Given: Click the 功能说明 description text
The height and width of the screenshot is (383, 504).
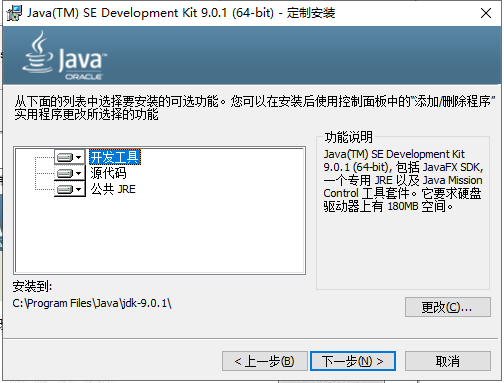Looking at the screenshot, I should 403,180.
